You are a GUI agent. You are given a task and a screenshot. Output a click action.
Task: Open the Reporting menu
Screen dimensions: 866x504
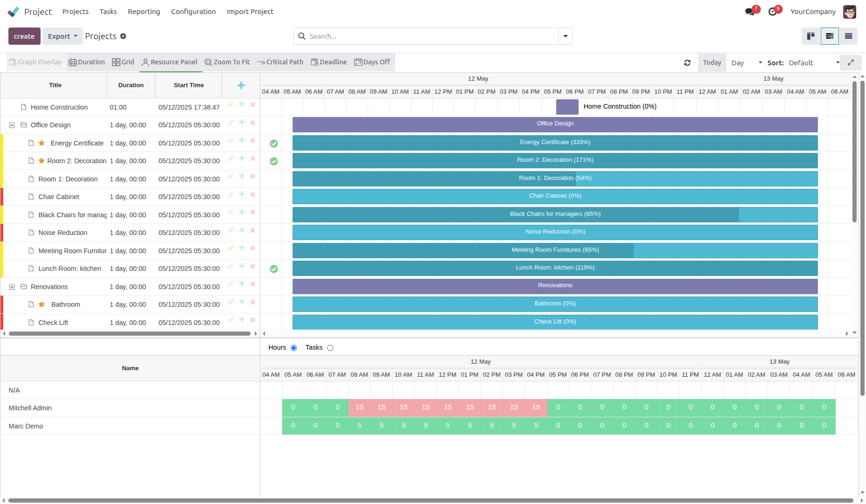pyautogui.click(x=144, y=12)
